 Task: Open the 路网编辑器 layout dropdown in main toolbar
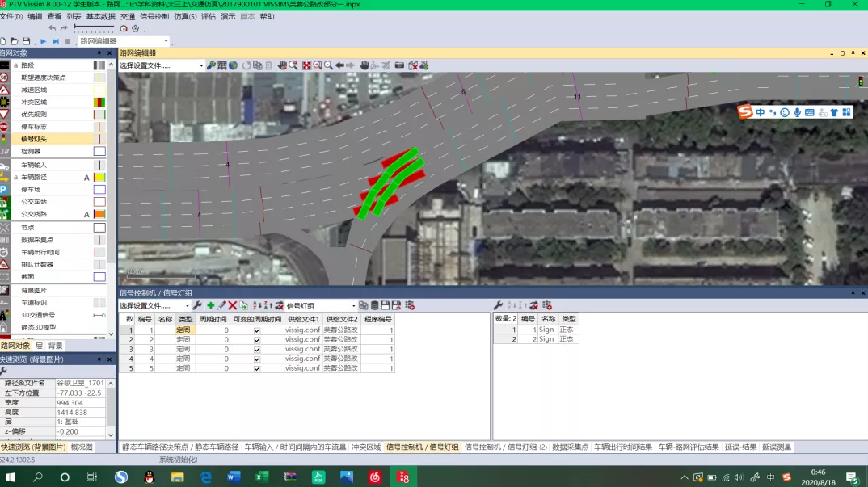[x=166, y=41]
